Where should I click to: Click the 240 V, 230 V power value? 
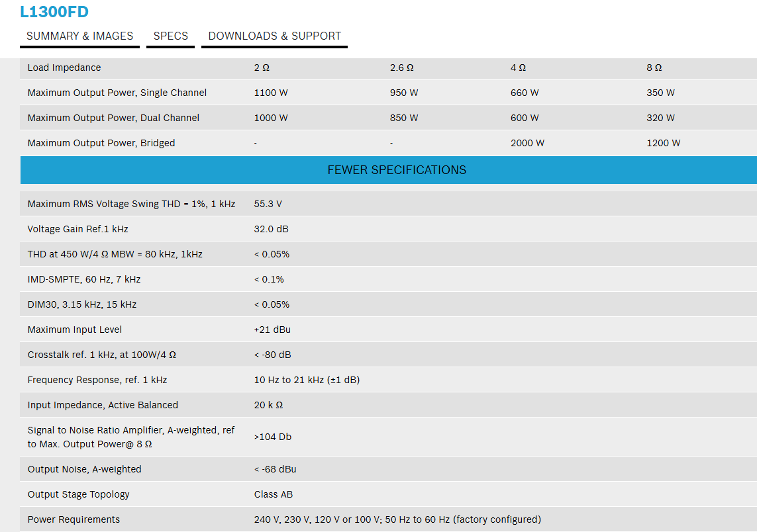(397, 519)
